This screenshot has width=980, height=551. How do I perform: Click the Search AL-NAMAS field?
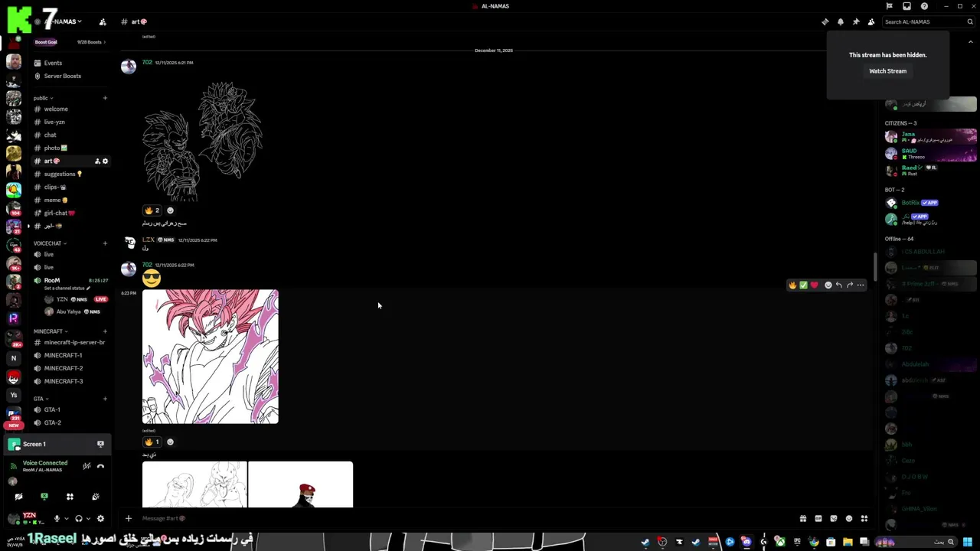pos(929,21)
